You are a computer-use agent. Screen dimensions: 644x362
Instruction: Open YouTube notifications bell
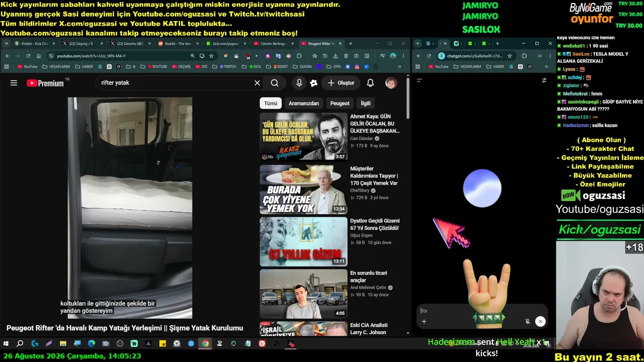click(370, 83)
